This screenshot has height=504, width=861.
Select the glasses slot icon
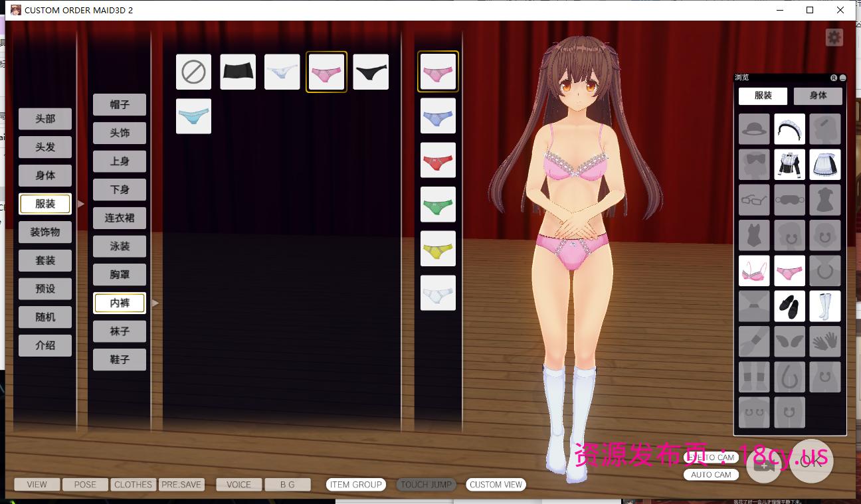(754, 200)
